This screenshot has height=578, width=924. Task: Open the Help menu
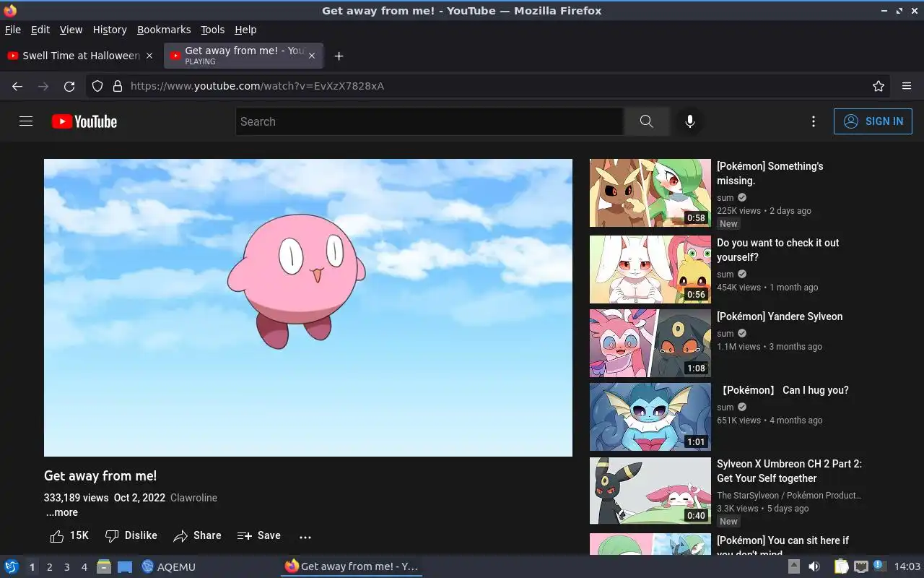(x=245, y=30)
